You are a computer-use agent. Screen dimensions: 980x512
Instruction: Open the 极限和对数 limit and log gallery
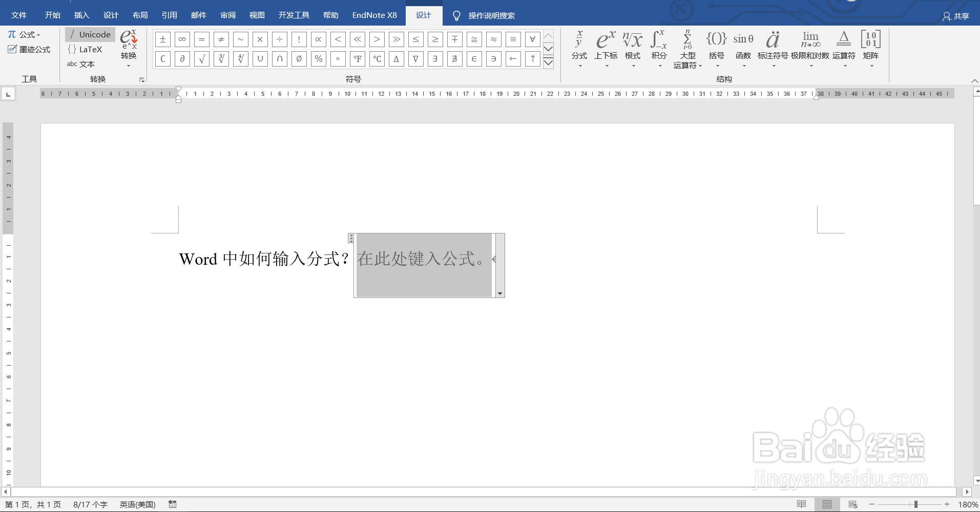point(810,48)
